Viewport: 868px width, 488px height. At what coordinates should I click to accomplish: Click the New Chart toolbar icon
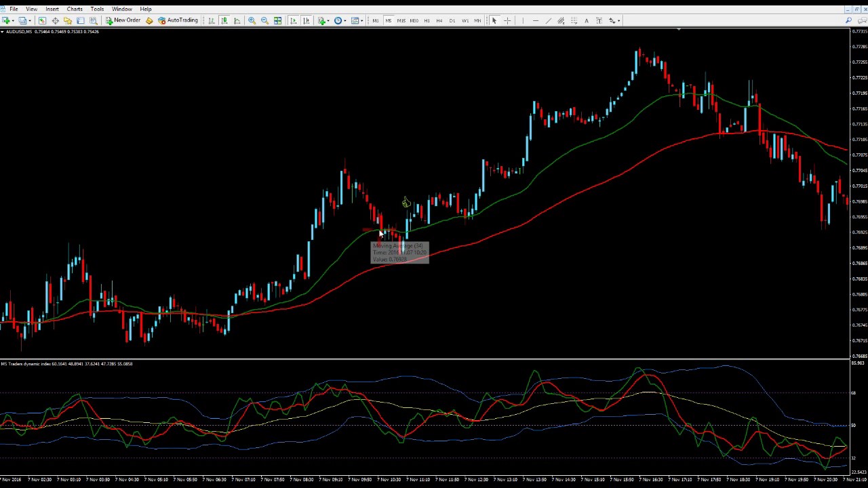(x=6, y=20)
